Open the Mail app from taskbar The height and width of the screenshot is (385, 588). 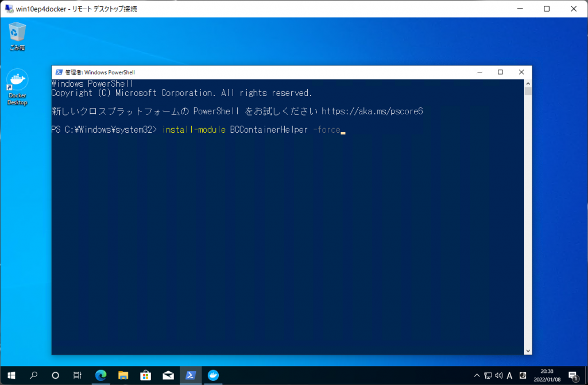168,375
